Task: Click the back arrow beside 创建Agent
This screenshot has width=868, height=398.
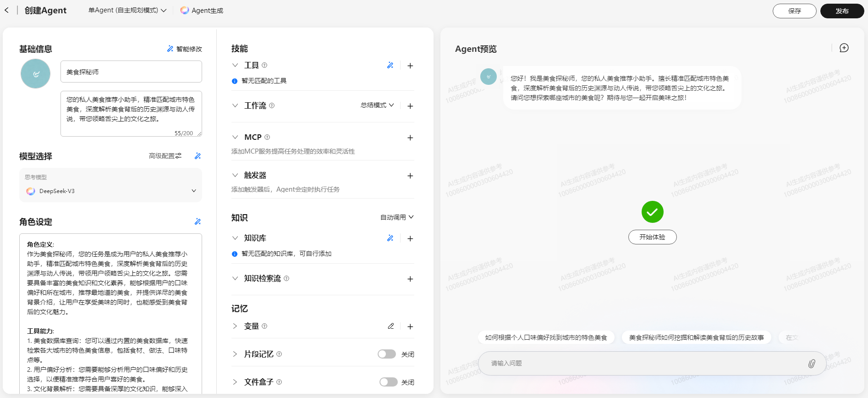Action: (x=6, y=10)
